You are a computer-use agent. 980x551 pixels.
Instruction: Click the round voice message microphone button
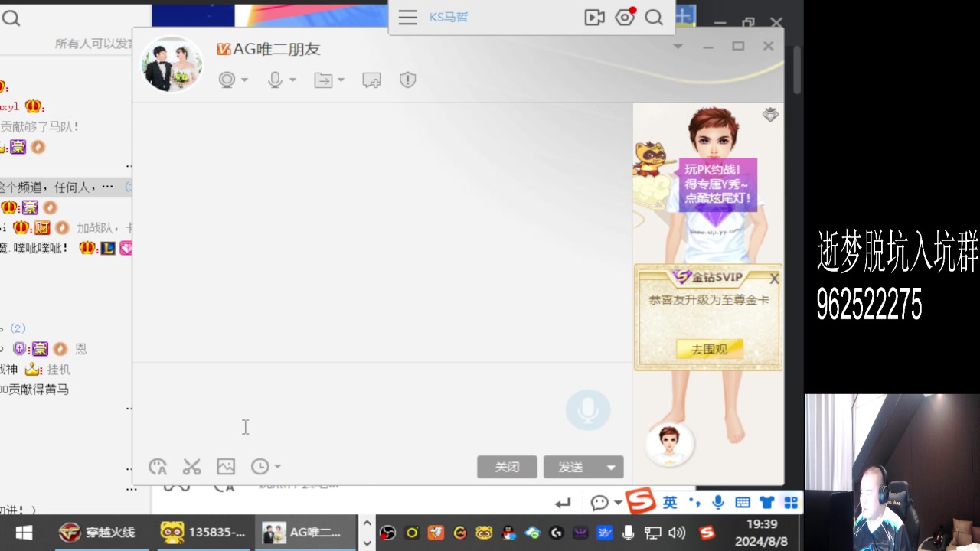coord(588,410)
